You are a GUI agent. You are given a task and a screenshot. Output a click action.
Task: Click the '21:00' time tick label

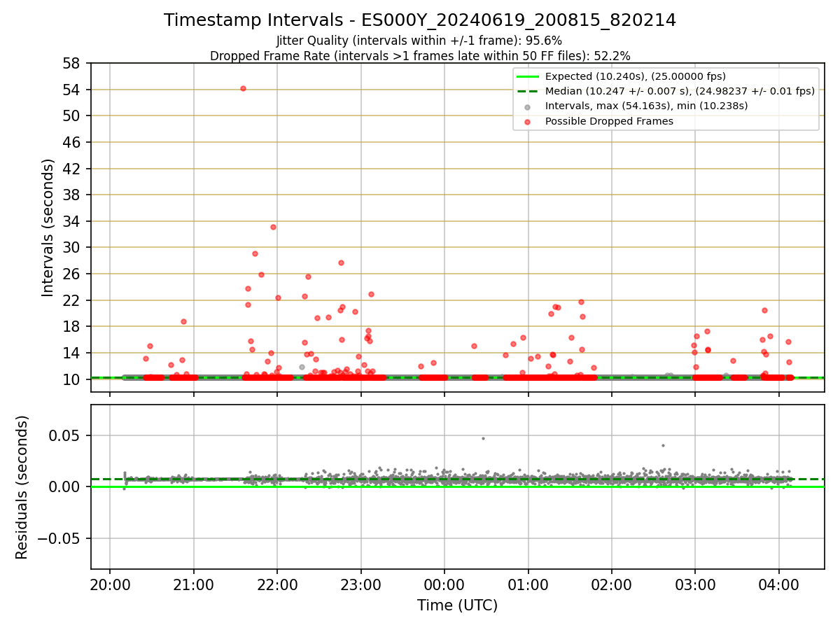point(194,584)
